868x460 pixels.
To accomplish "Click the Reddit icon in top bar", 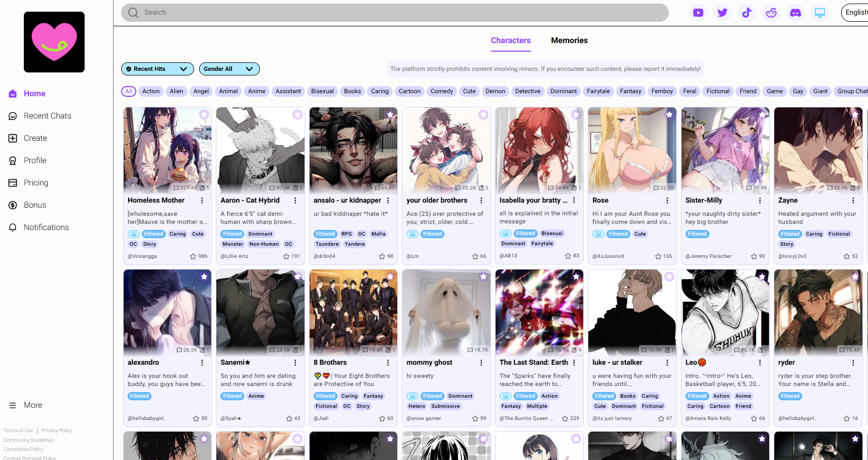I will click(x=771, y=13).
